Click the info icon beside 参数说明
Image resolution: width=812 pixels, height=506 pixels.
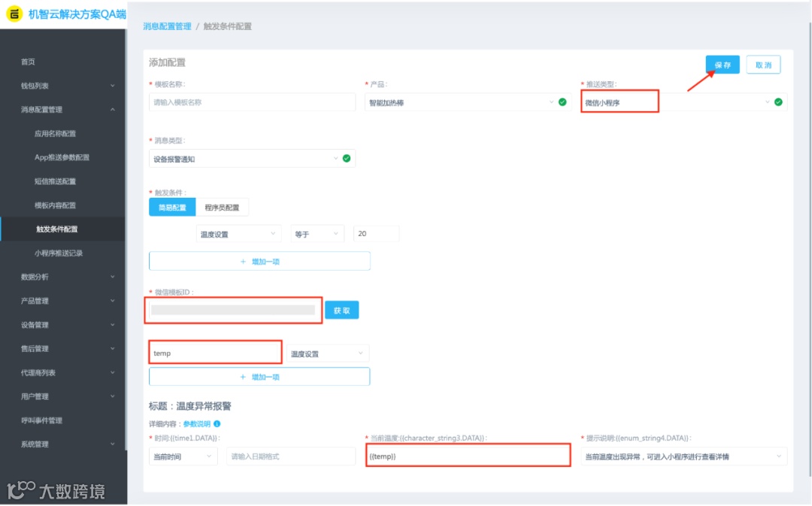(217, 424)
